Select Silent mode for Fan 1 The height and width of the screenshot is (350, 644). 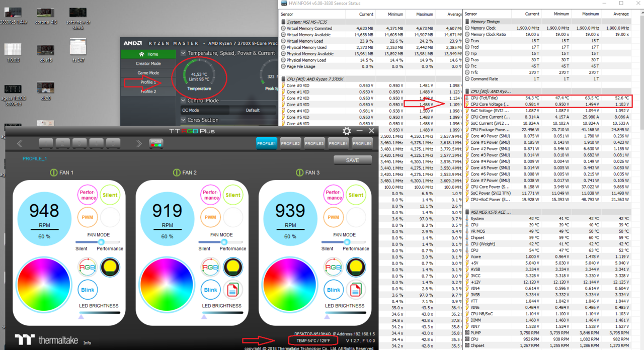110,195
